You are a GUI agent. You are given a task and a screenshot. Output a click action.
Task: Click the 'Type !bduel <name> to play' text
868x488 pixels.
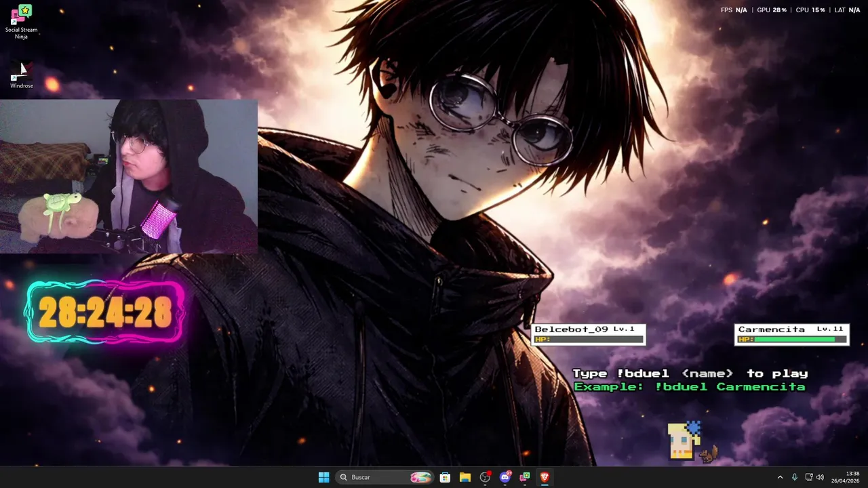[x=690, y=373]
